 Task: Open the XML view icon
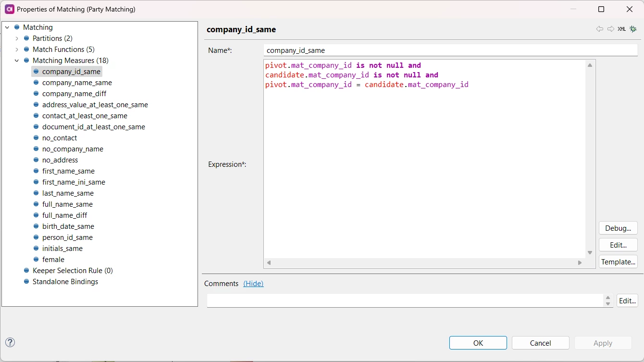click(x=622, y=29)
